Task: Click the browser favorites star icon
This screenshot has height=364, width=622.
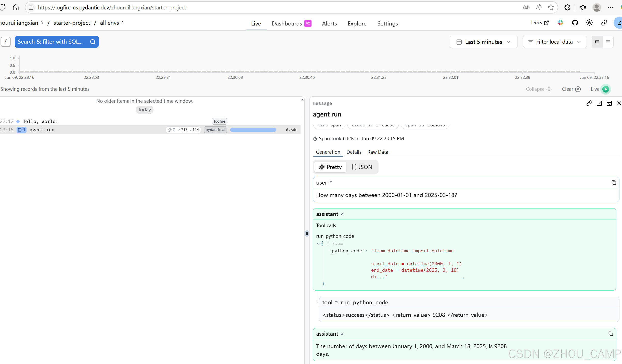Action: coord(551,7)
